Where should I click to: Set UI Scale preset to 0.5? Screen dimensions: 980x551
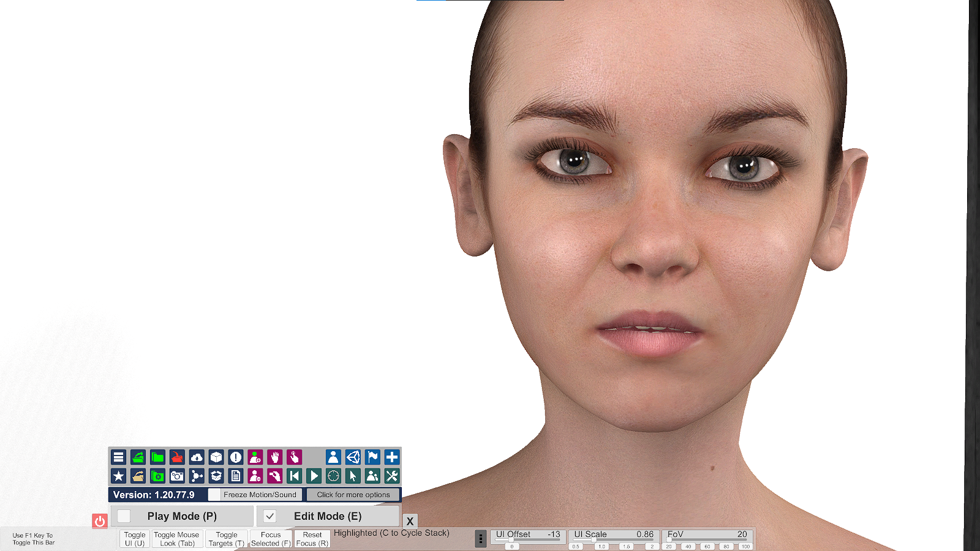pos(576,547)
